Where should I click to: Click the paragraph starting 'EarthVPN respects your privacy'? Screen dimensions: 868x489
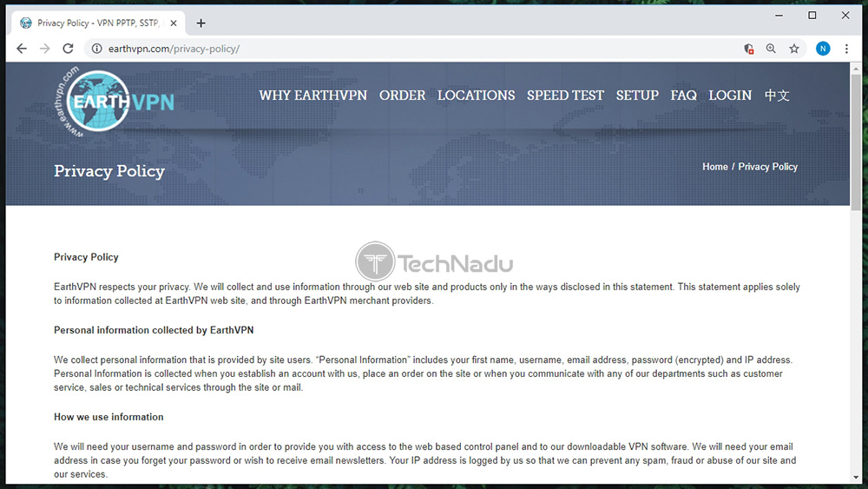(427, 294)
